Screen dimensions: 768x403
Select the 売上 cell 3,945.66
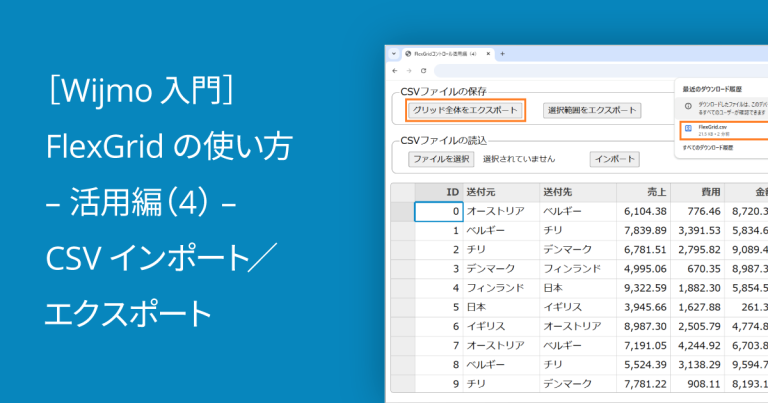[x=644, y=307]
